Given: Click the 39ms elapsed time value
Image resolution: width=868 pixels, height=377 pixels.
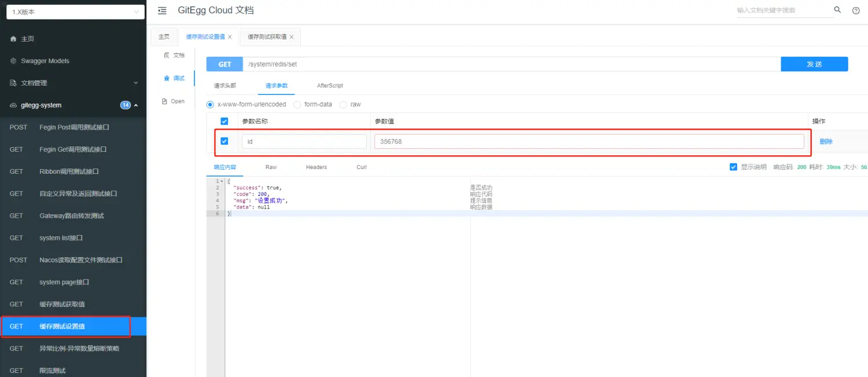Looking at the screenshot, I should click(x=833, y=167).
